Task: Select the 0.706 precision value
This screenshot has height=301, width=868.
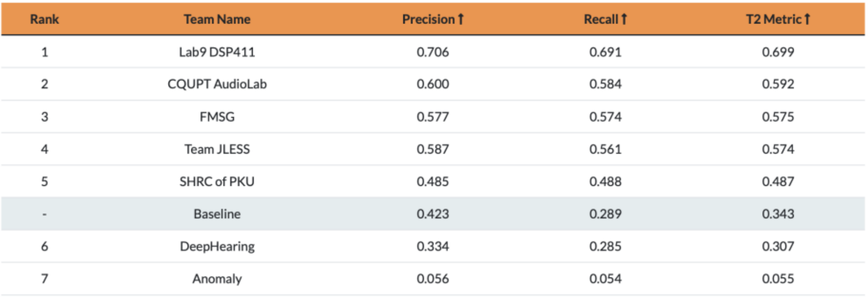Action: click(433, 52)
